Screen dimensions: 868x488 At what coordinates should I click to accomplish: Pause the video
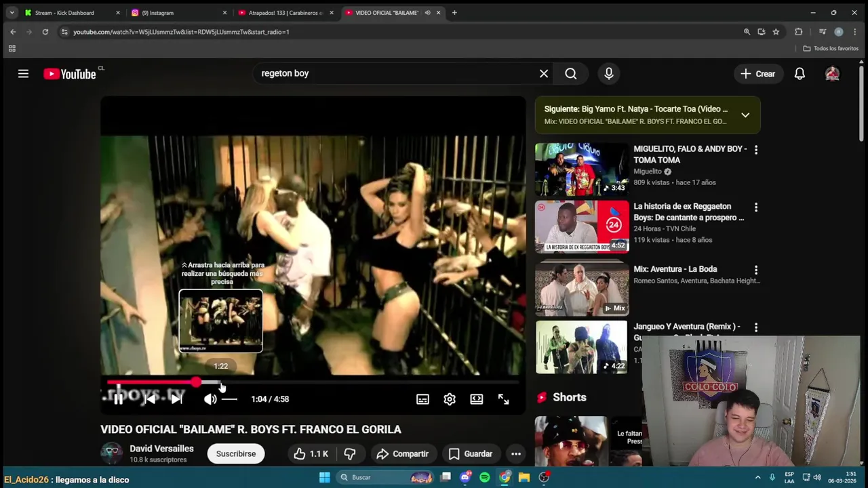pos(118,399)
